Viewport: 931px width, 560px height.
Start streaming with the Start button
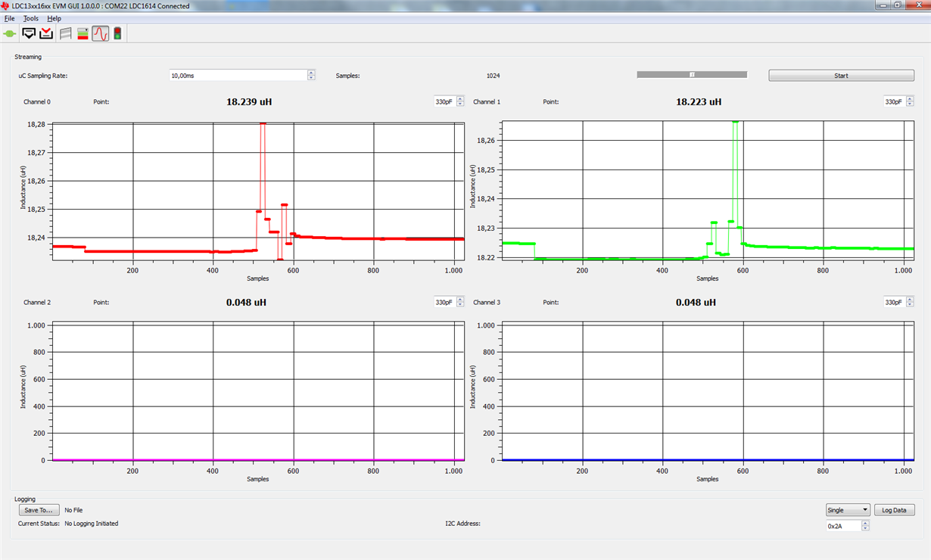coord(841,76)
